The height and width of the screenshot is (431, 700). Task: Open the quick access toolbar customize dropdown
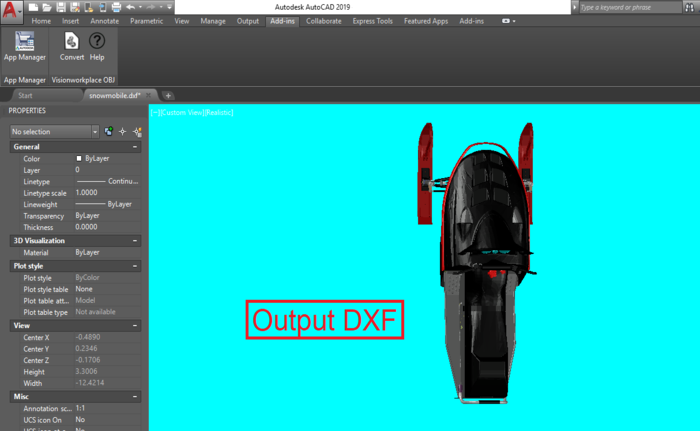[169, 7]
